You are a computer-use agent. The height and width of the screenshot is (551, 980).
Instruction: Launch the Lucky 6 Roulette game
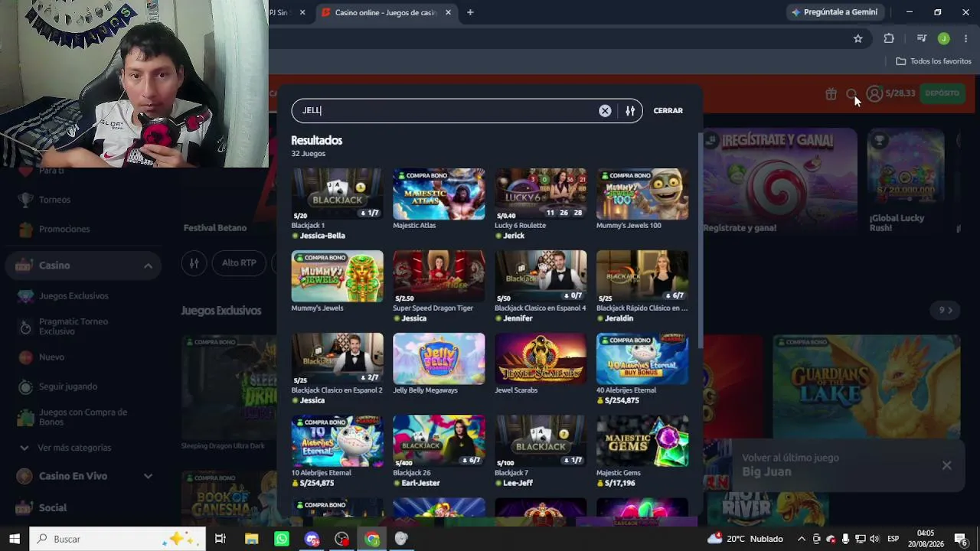pyautogui.click(x=541, y=194)
